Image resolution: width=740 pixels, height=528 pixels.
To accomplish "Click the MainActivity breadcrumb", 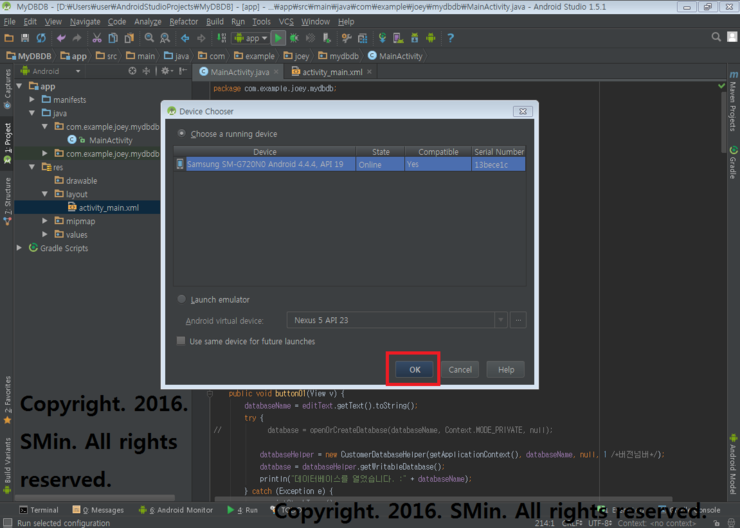I will coord(395,56).
